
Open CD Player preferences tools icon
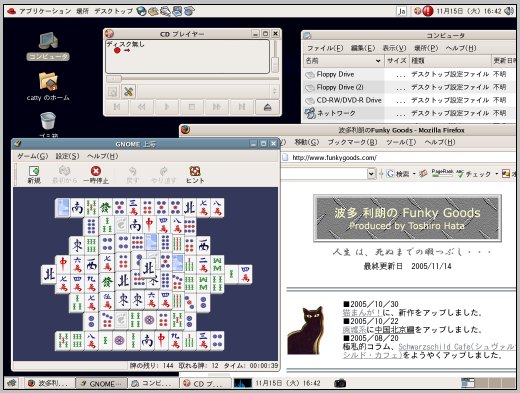[128, 91]
